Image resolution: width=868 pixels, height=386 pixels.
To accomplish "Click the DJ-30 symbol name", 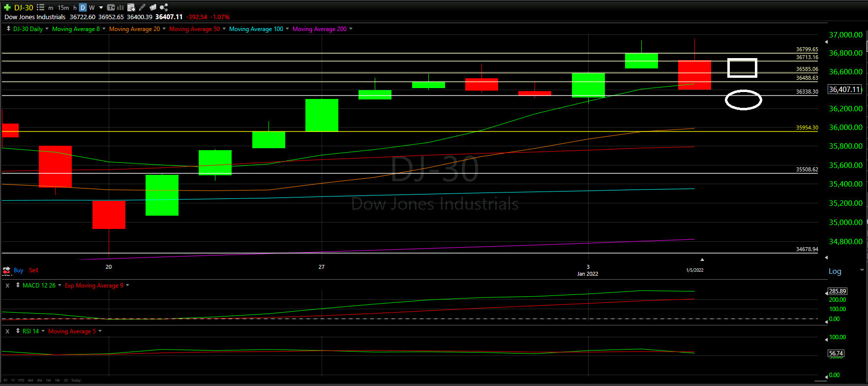I will [x=24, y=7].
